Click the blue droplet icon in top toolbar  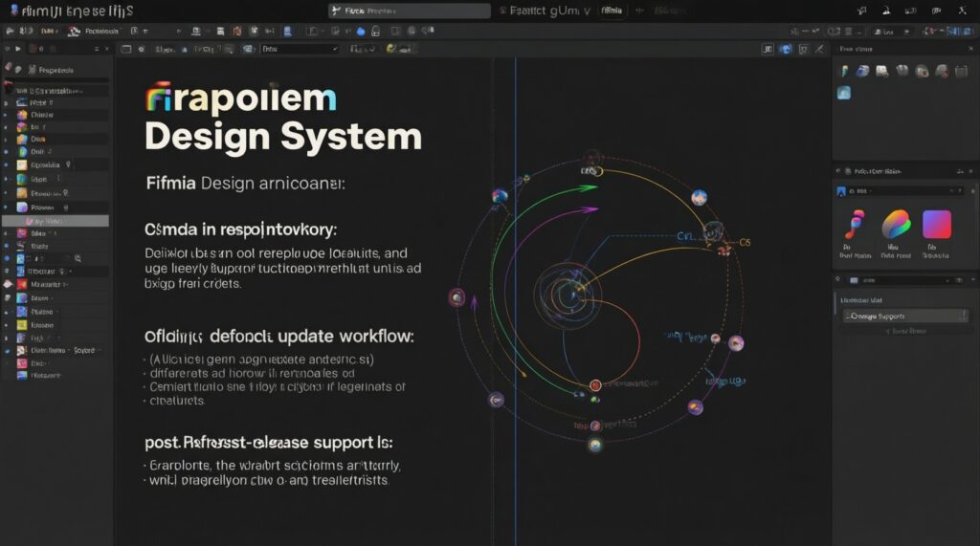(x=361, y=31)
